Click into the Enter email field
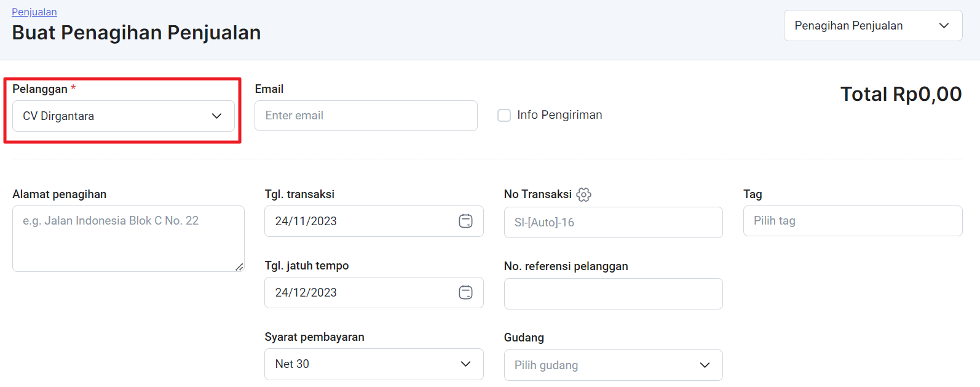 [366, 115]
